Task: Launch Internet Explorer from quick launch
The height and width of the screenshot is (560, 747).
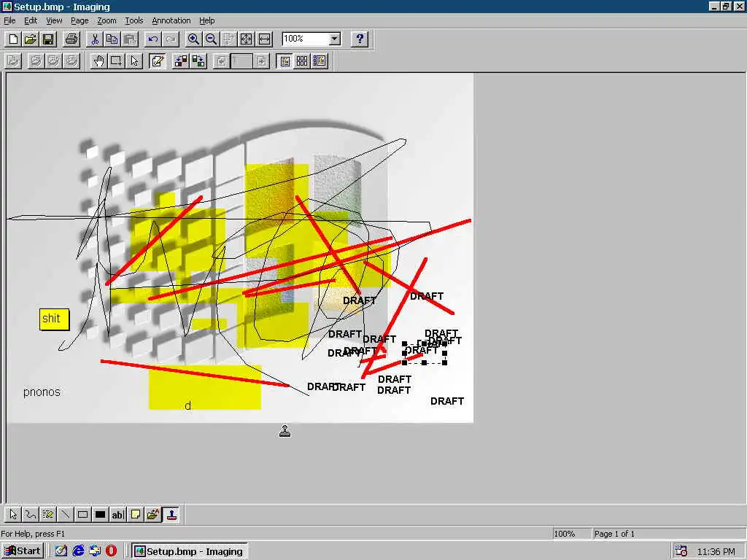Action: [x=77, y=551]
